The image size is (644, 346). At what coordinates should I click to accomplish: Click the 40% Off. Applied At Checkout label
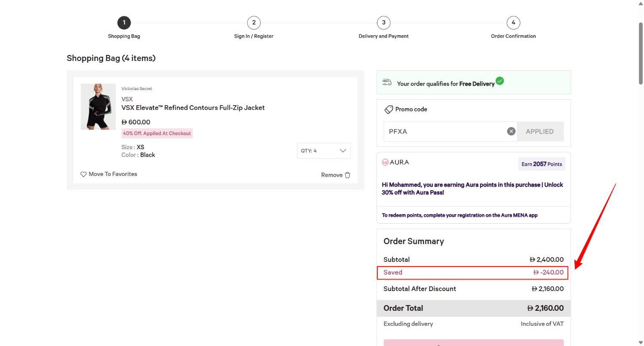click(157, 134)
